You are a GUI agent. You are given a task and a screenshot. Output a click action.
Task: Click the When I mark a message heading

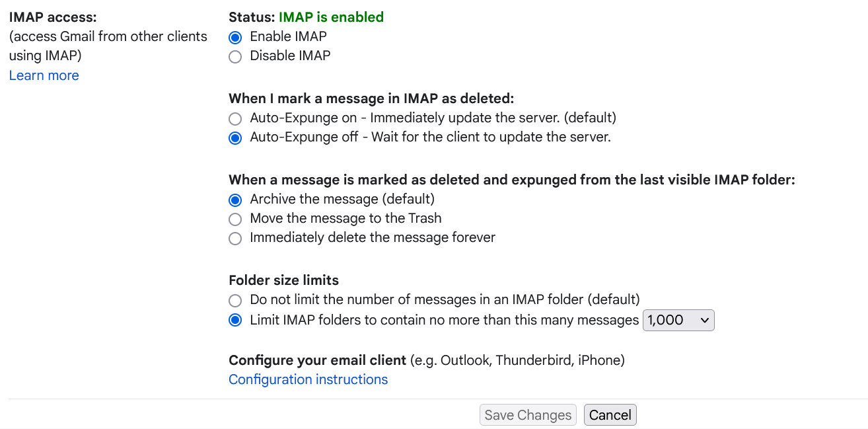coord(371,98)
